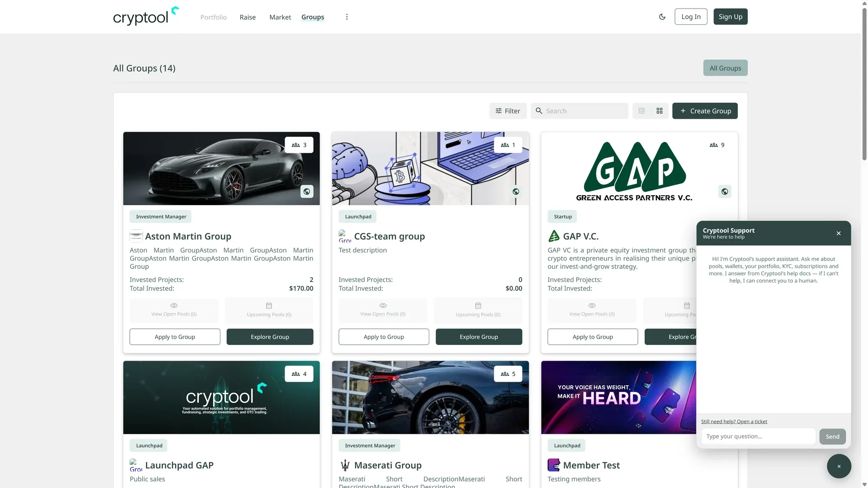Viewport: 868px width, 488px height.
Task: Open Launchpad GAP cryptool banner image
Action: coord(221,397)
